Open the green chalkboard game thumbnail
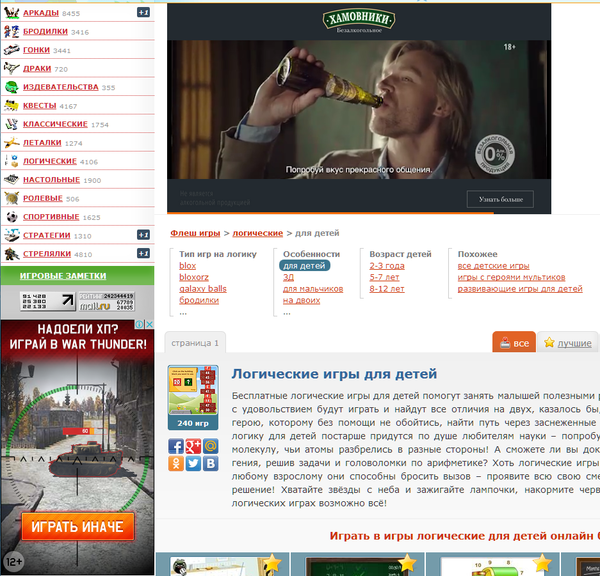 (x=358, y=564)
